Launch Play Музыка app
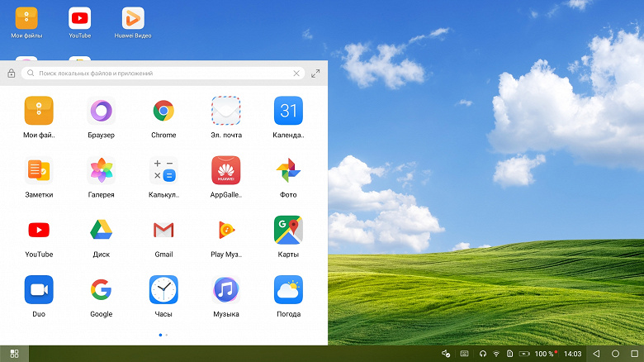The image size is (644, 362). pyautogui.click(x=226, y=230)
